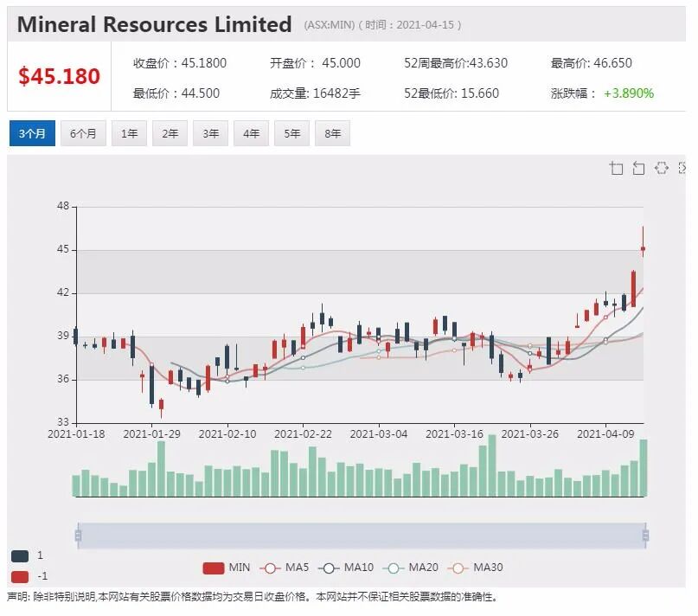Open the 3年 range tab
Screen dimensions: 698x616
(210, 133)
